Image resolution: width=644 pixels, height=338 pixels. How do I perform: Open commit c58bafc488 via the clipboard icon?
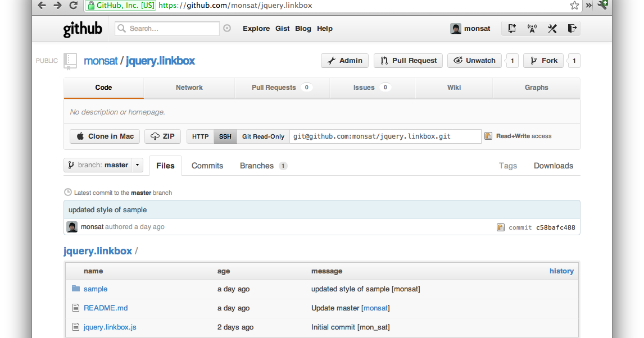501,227
